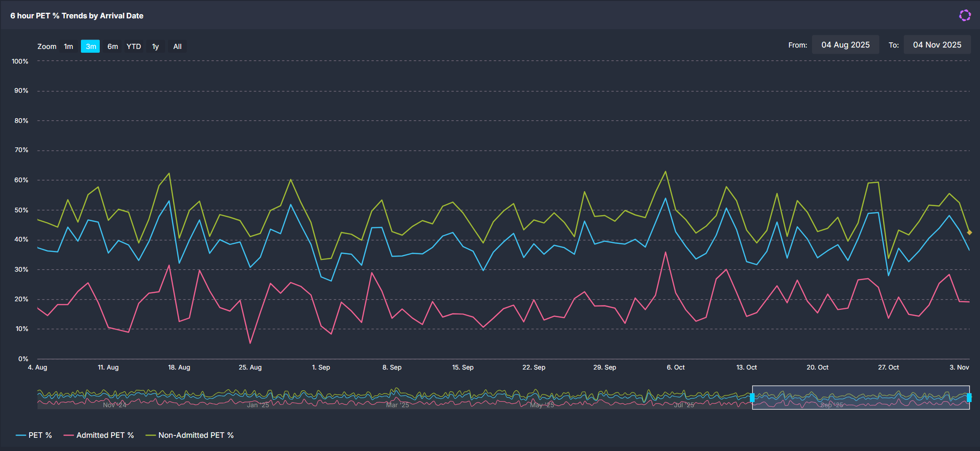Viewport: 980px width, 451px height.
Task: Select the 1m zoom range
Action: 69,46
